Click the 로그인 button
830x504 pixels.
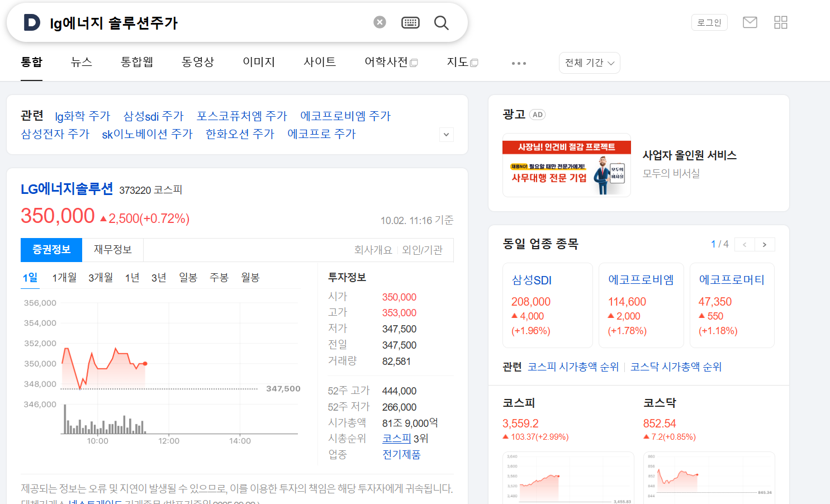(709, 22)
